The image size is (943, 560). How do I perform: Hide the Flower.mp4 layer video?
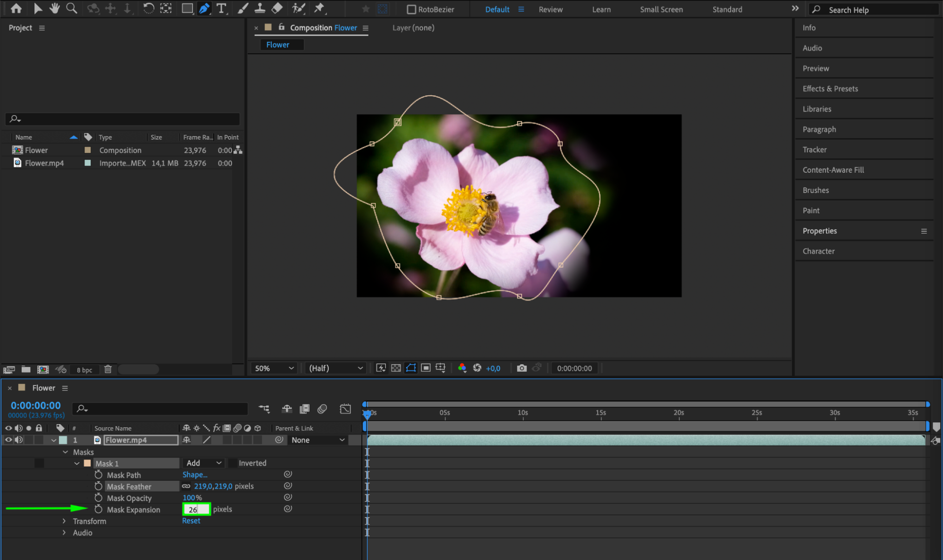[x=8, y=440]
